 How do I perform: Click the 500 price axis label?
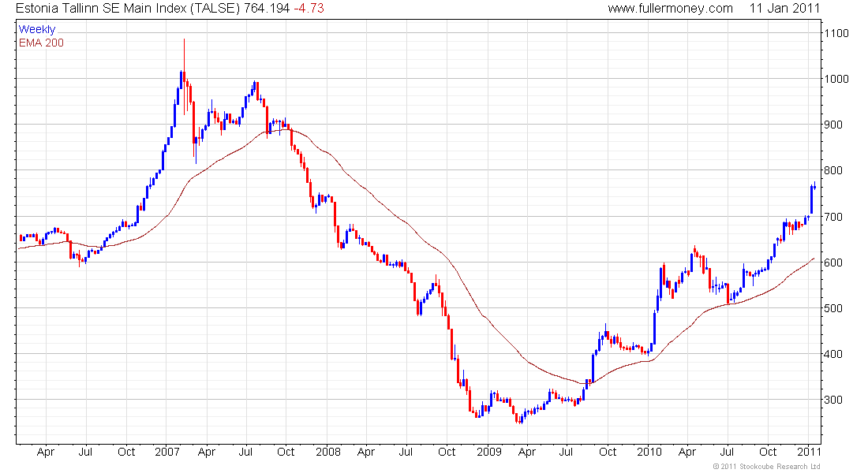click(833, 309)
